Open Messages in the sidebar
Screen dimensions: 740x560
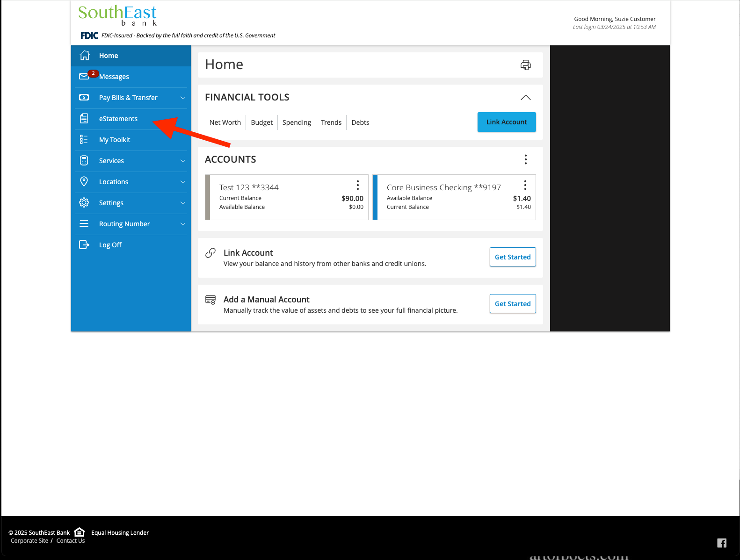pos(131,77)
